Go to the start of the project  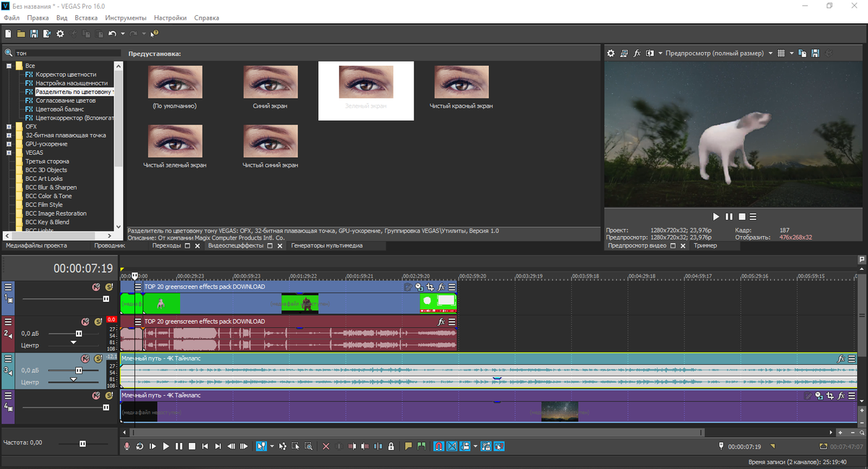pos(205,447)
